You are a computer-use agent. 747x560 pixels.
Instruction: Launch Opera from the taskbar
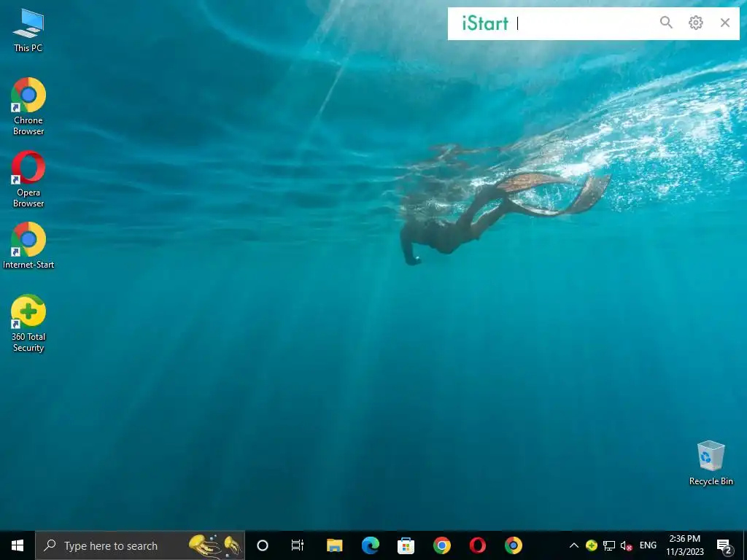coord(477,545)
